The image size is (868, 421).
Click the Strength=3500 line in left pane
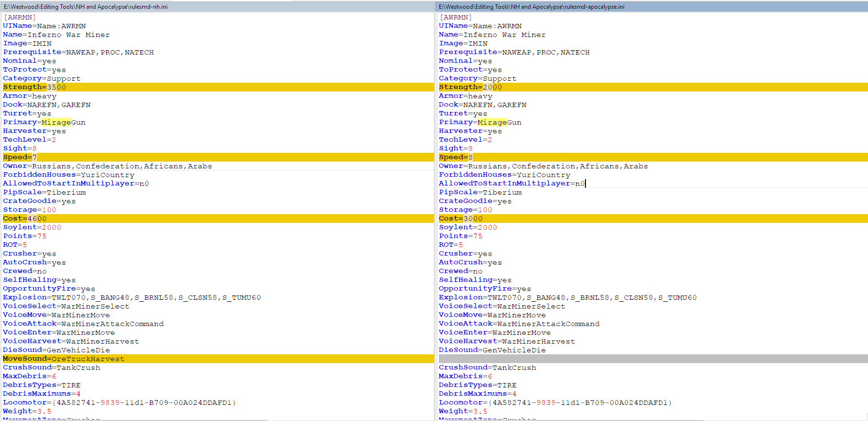coord(218,87)
